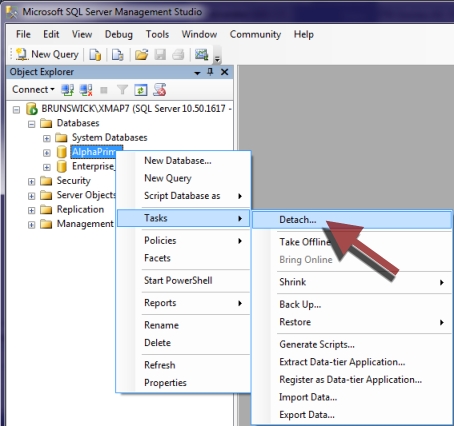Open the Policies submenu
The image size is (454, 426).
[x=183, y=241]
